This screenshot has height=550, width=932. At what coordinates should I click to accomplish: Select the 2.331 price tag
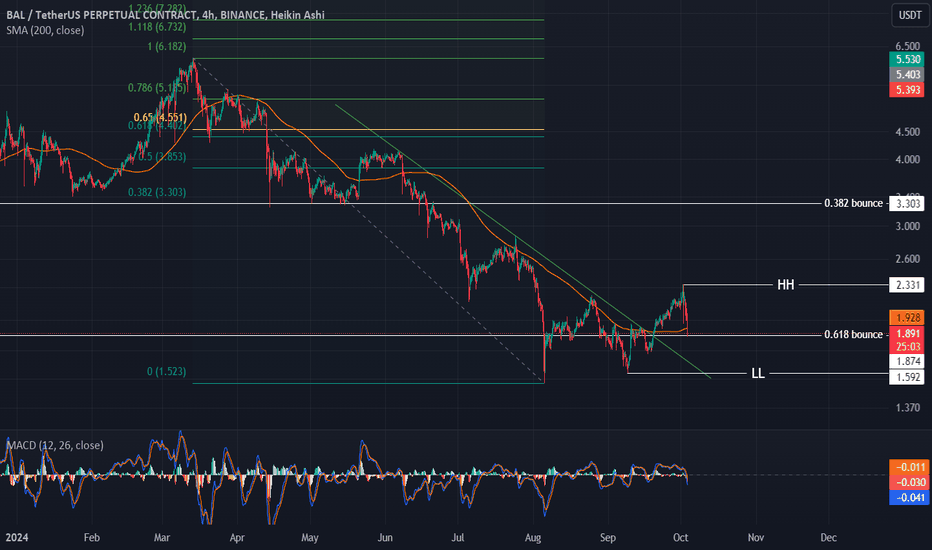906,285
